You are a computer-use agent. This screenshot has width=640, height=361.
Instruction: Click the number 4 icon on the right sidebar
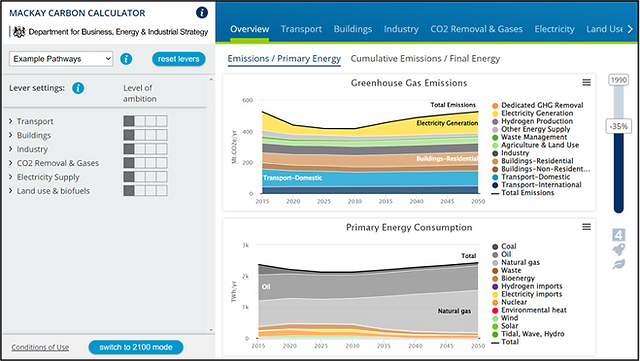619,235
